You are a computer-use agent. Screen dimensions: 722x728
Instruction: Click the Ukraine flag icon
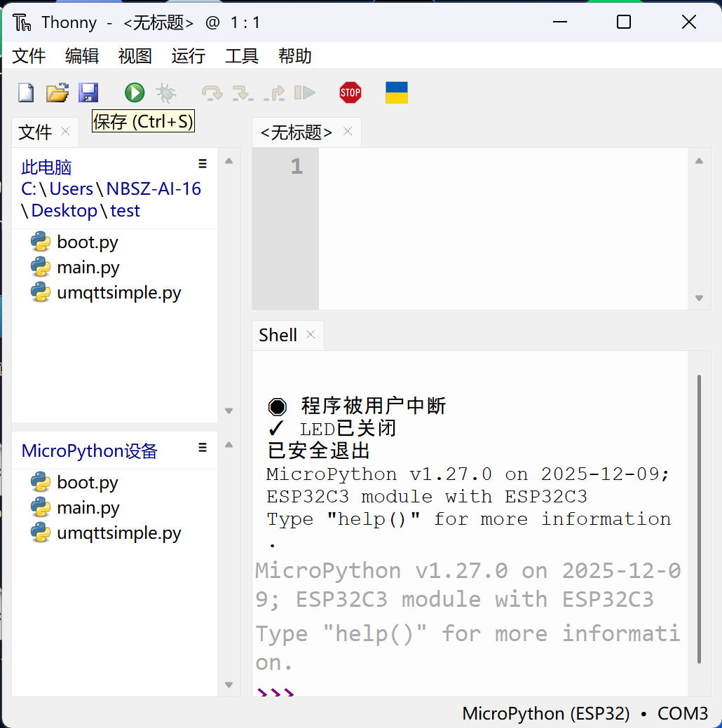pos(397,92)
